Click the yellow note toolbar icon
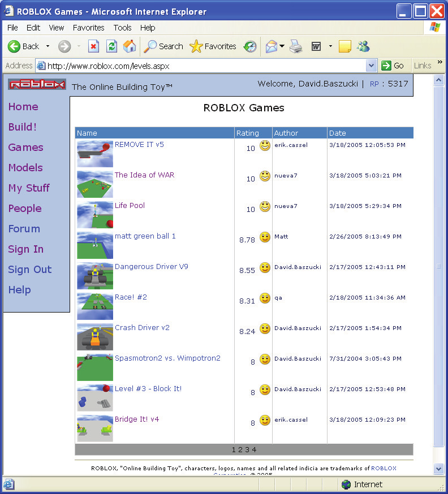The height and width of the screenshot is (494, 448). pos(344,46)
